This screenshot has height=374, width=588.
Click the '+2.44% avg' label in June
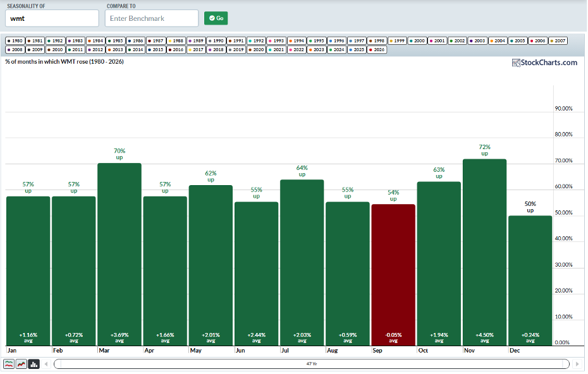point(256,337)
